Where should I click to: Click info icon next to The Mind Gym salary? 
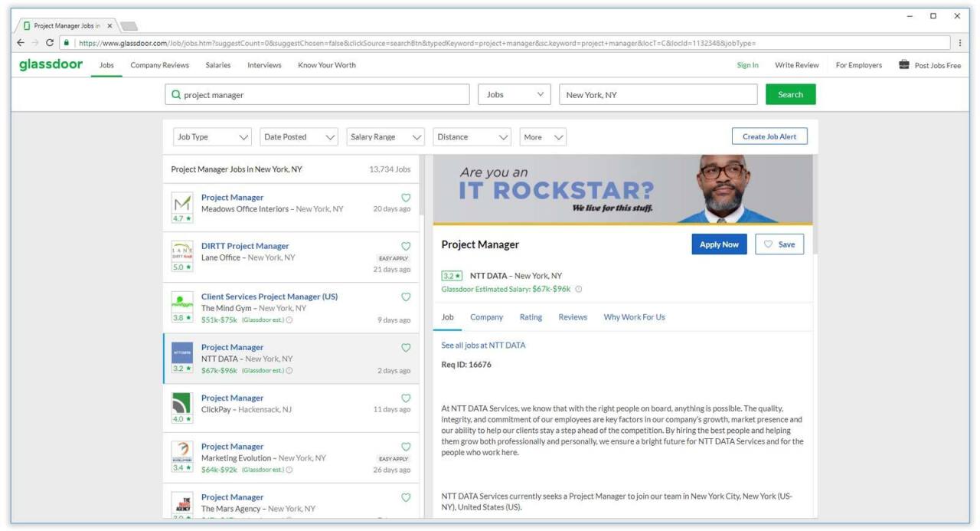289,320
